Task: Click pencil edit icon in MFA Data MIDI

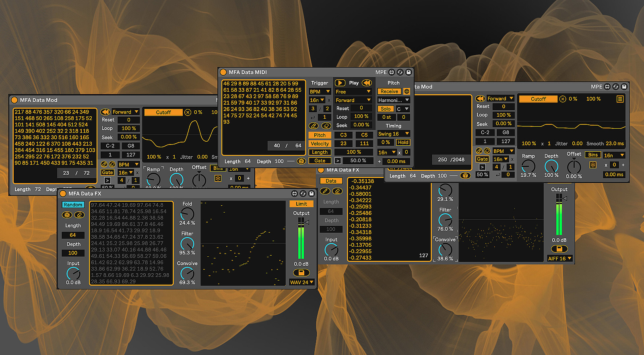Action: 314,126
